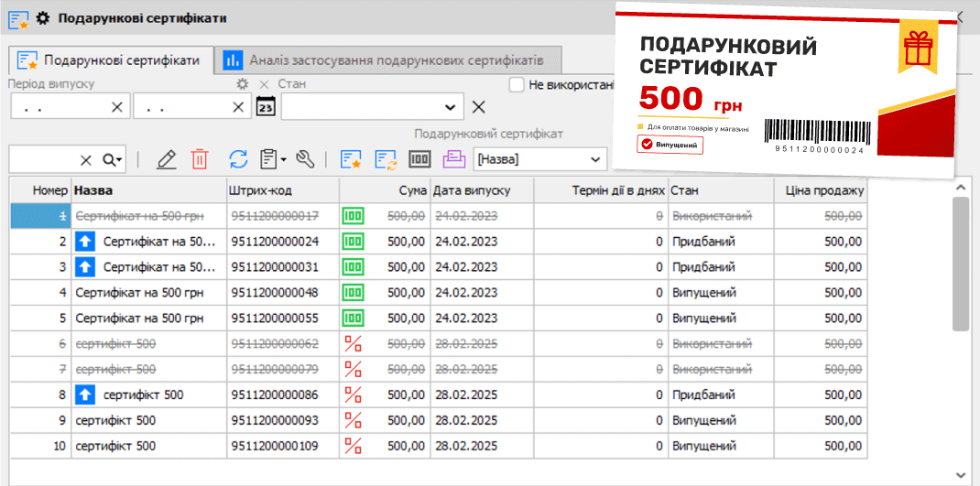Click the wrench settings icon
Viewport: 980px width, 486px height.
tap(305, 159)
